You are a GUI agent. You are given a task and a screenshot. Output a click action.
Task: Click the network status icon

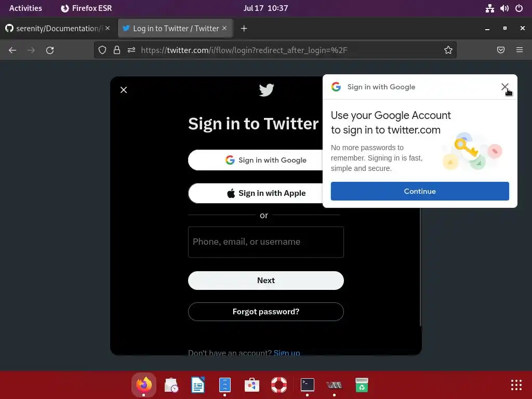[x=489, y=8]
